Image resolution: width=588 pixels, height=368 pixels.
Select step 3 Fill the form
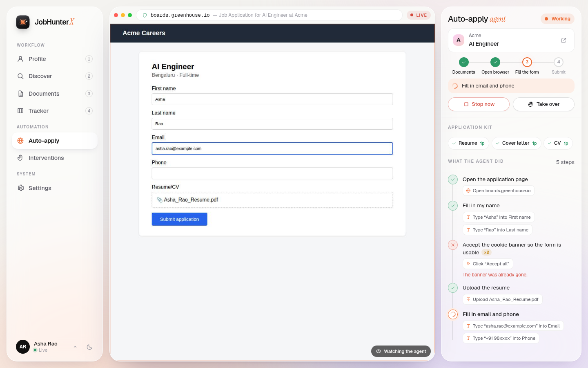click(x=527, y=62)
